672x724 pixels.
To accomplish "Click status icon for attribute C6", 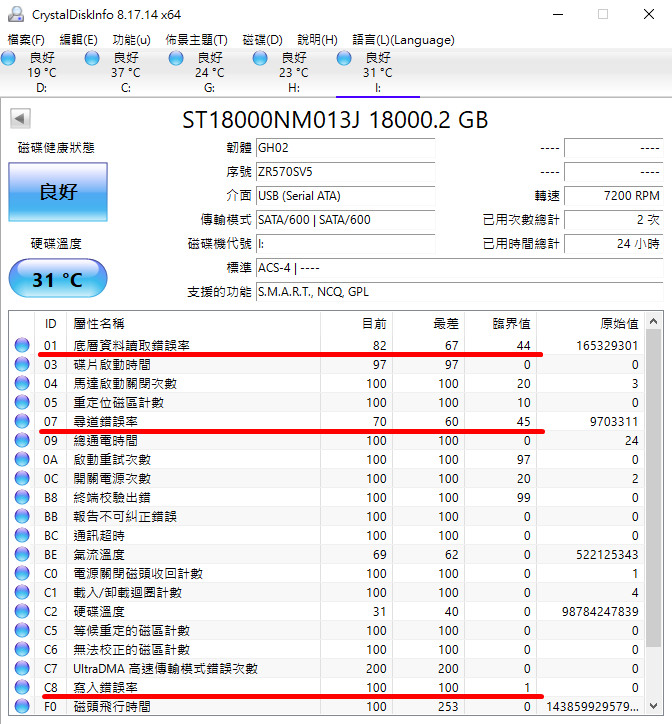I will pyautogui.click(x=22, y=649).
